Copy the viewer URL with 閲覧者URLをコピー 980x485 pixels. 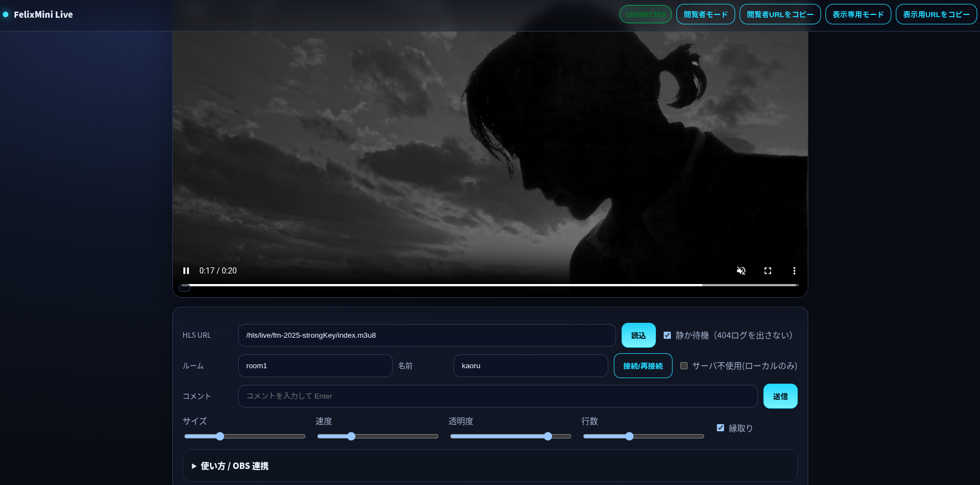point(779,14)
